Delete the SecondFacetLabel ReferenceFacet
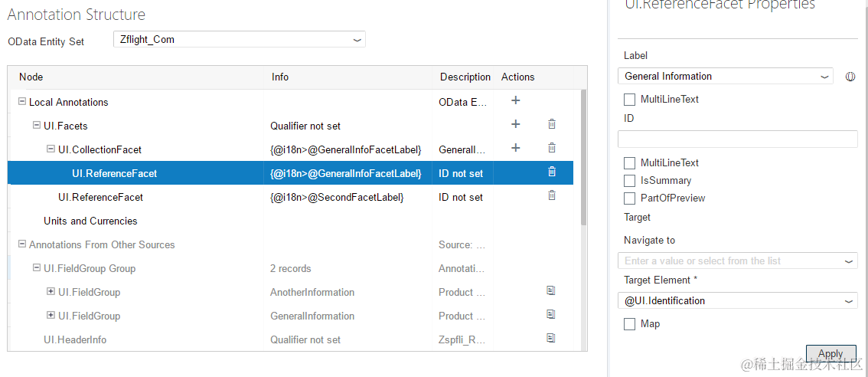 pyautogui.click(x=551, y=195)
